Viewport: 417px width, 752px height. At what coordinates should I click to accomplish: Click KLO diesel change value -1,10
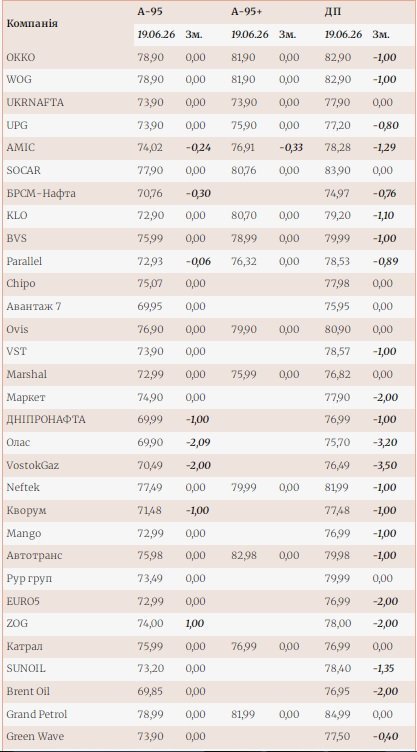pos(384,215)
